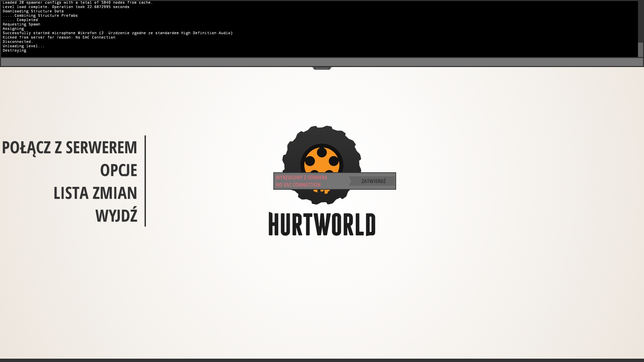Click the 'Kicked from server for reason' console line
The height and width of the screenshot is (362, 644).
click(x=59, y=37)
